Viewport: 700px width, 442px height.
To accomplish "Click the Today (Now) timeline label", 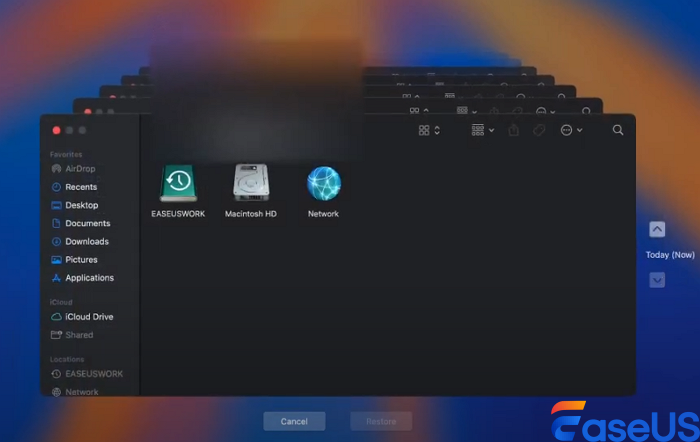I will pos(670,255).
